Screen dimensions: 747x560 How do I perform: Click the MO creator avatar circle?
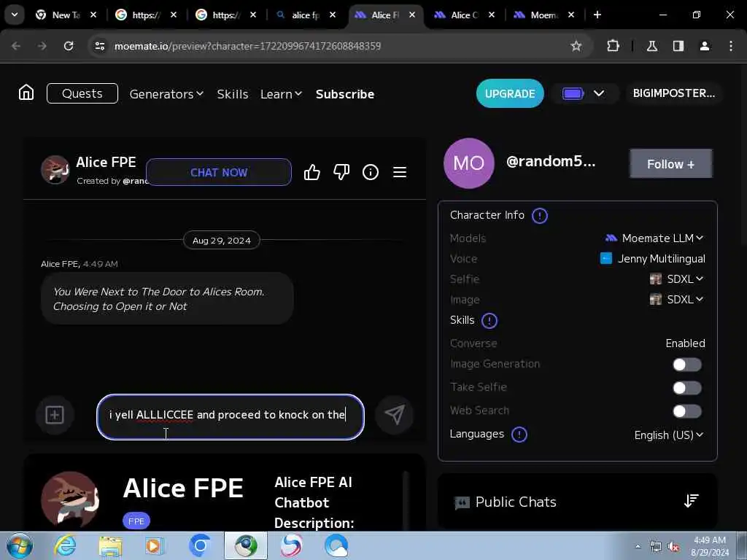[x=469, y=163]
